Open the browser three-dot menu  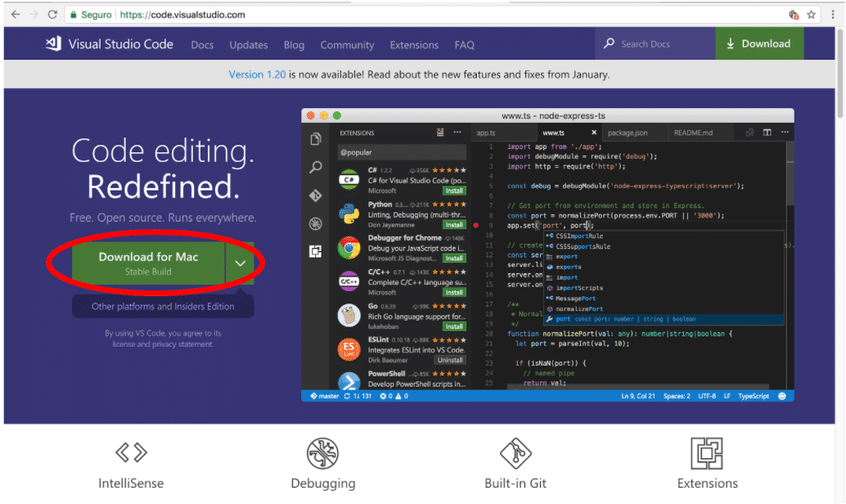pyautogui.click(x=833, y=15)
